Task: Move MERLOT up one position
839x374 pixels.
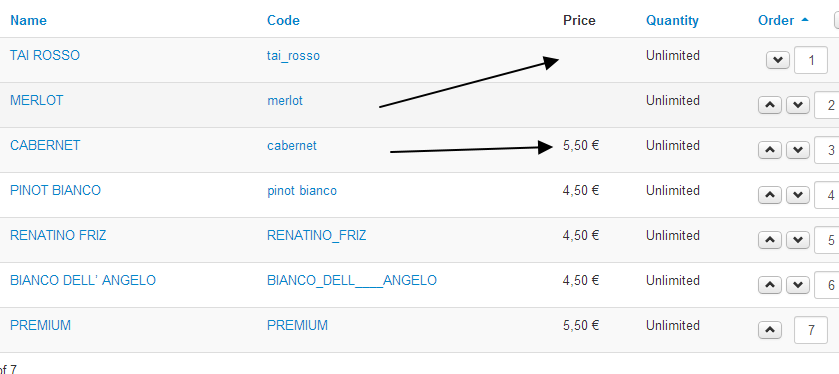Action: coord(770,105)
